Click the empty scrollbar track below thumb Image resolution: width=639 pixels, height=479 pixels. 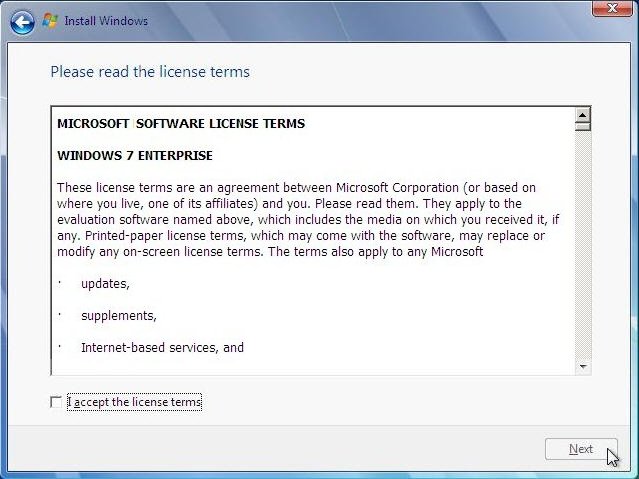click(582, 250)
